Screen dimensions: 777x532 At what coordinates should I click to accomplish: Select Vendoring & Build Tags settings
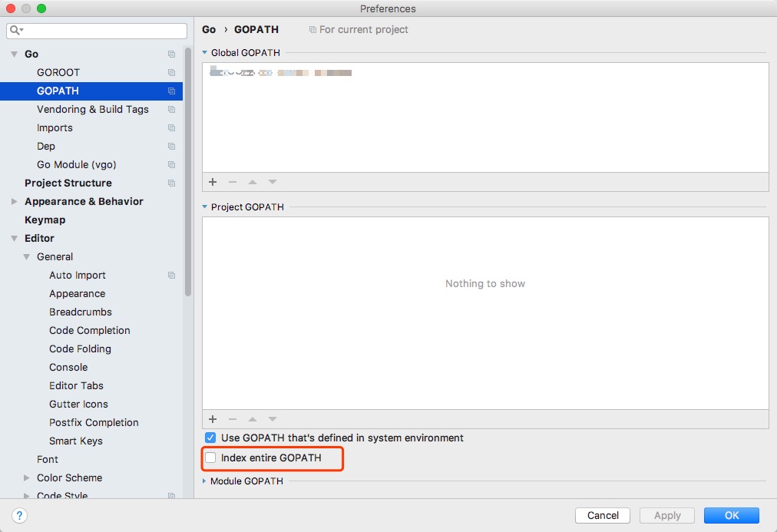click(x=92, y=109)
